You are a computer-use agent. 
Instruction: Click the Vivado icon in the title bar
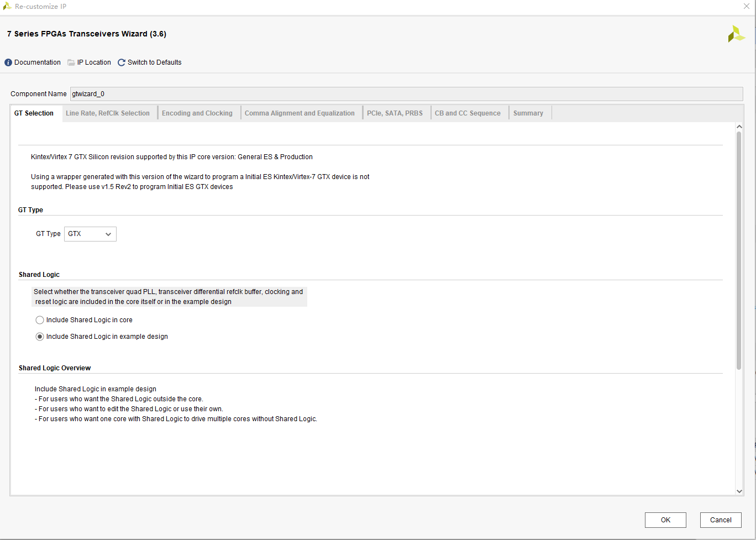(7, 6)
